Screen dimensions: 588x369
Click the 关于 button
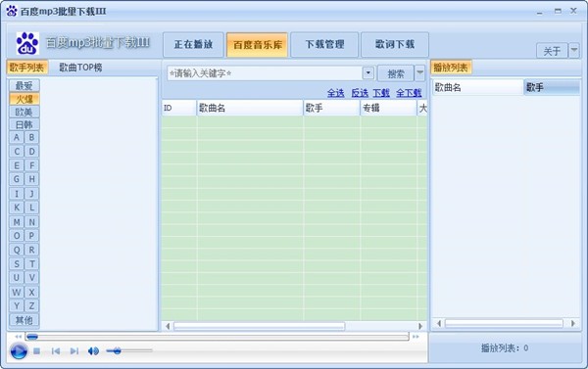[x=552, y=51]
